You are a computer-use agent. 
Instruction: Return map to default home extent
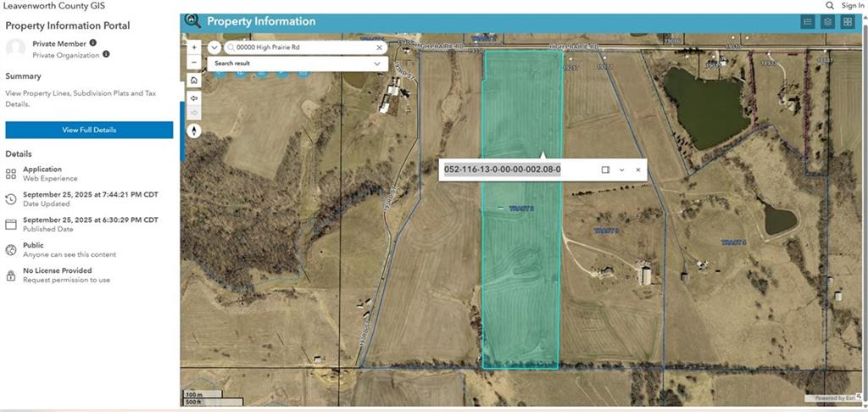point(194,81)
